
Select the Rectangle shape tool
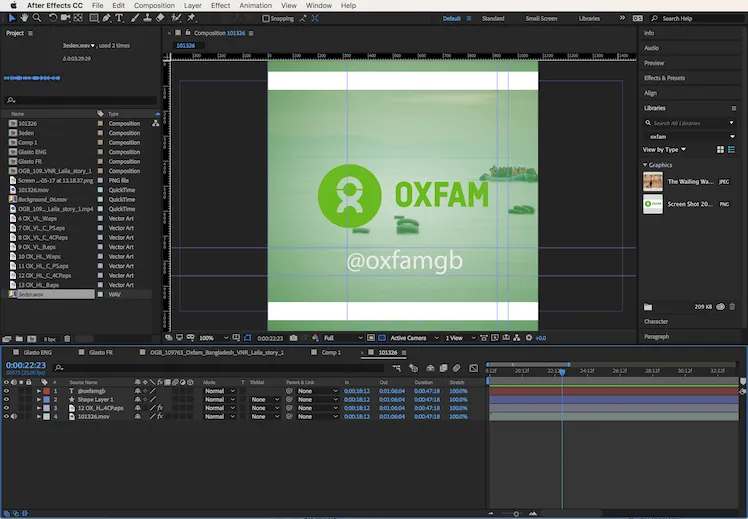94,18
